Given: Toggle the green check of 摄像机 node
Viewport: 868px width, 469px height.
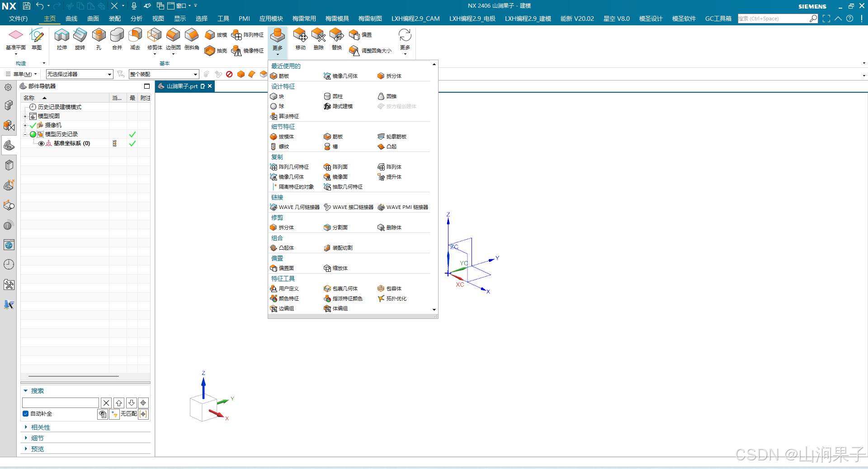Looking at the screenshot, I should pos(33,125).
